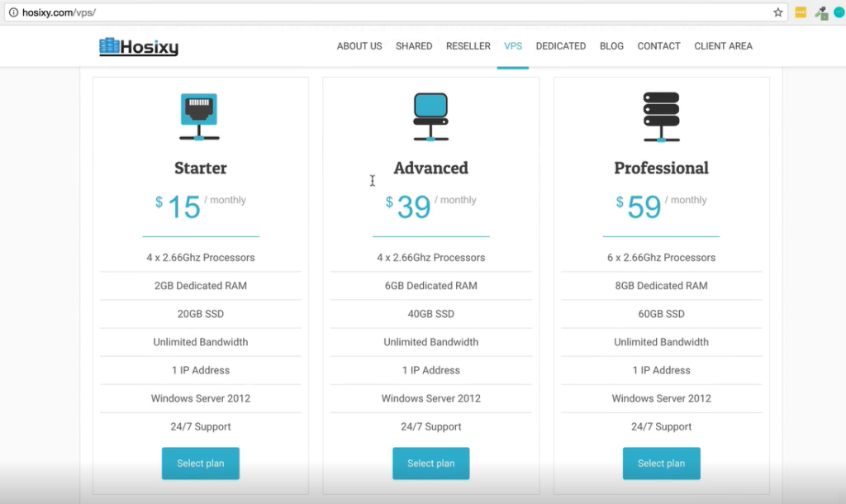The width and height of the screenshot is (846, 504).
Task: Click 1 IP Address in the Professional plan
Action: 662,371
